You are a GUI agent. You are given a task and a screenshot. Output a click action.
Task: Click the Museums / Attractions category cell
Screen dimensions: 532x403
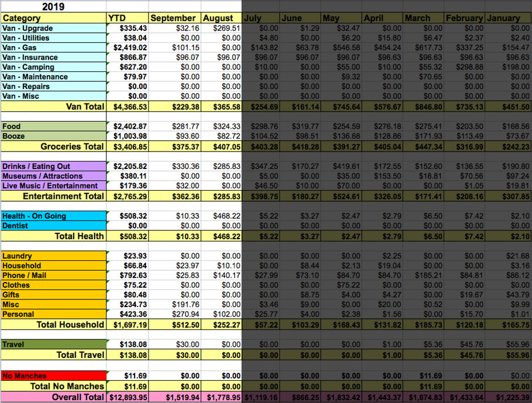point(53,176)
